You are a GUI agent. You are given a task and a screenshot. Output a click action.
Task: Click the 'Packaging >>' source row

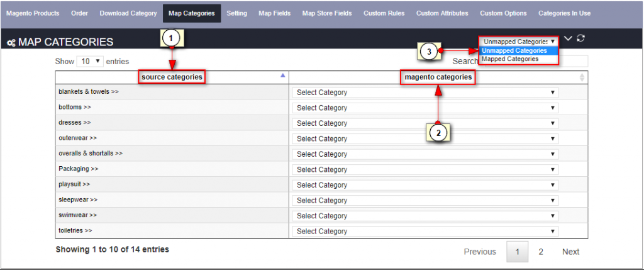pyautogui.click(x=172, y=169)
